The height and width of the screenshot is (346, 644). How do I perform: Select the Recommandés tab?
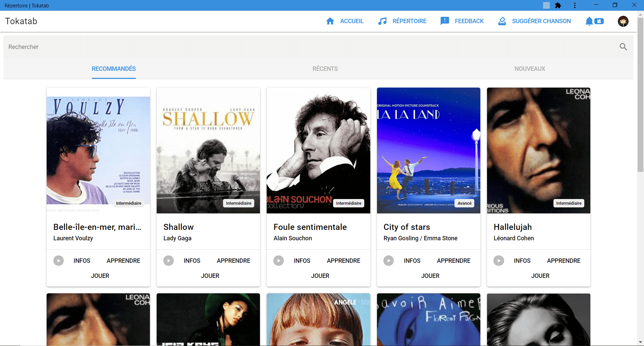point(114,69)
